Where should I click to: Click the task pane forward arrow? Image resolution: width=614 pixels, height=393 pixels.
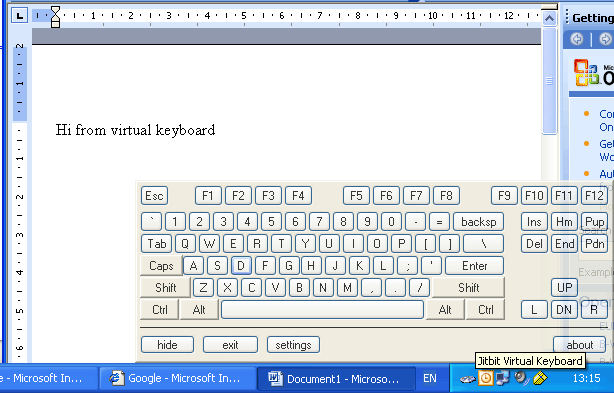pyautogui.click(x=605, y=39)
